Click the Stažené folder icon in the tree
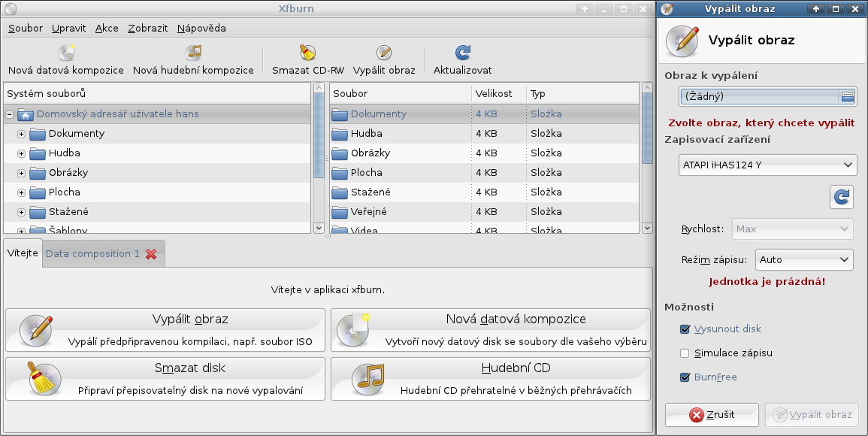 tap(37, 212)
